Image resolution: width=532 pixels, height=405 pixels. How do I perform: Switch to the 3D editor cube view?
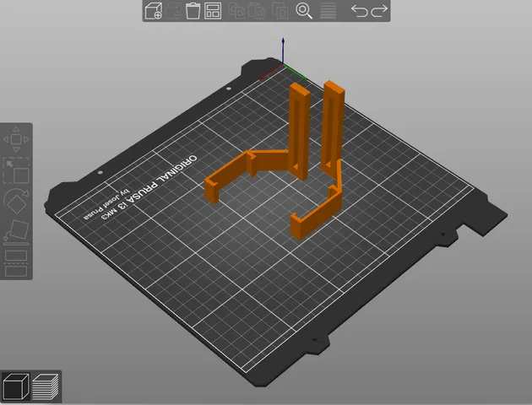[15, 386]
